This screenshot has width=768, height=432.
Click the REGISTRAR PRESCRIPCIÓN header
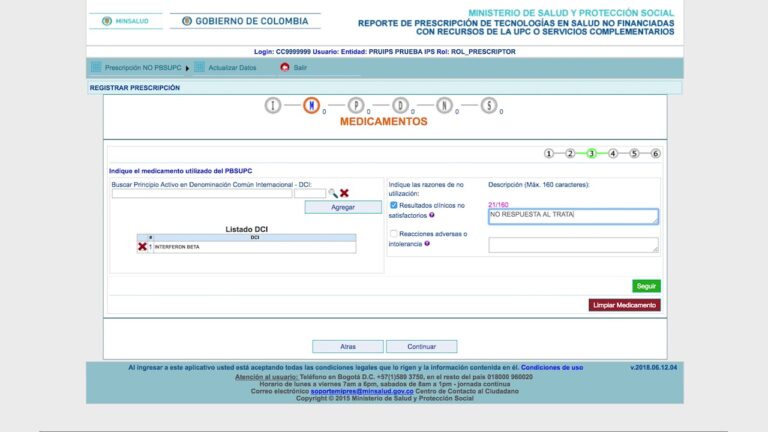pos(135,88)
